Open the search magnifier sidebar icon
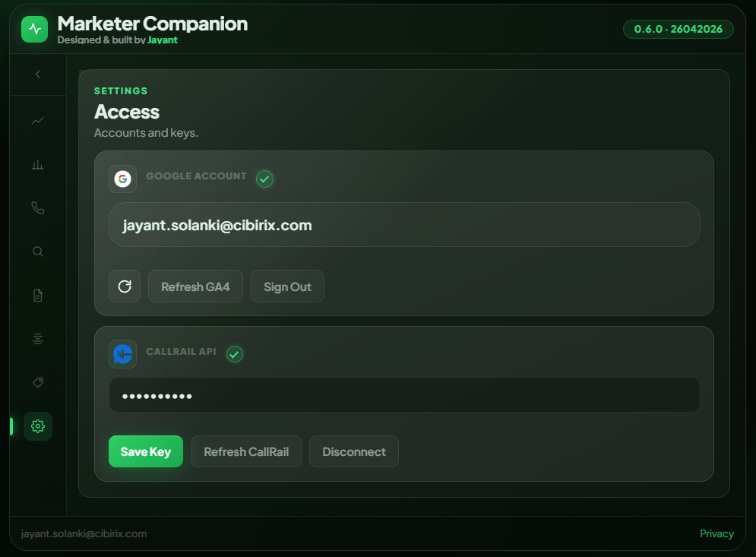 pyautogui.click(x=37, y=252)
